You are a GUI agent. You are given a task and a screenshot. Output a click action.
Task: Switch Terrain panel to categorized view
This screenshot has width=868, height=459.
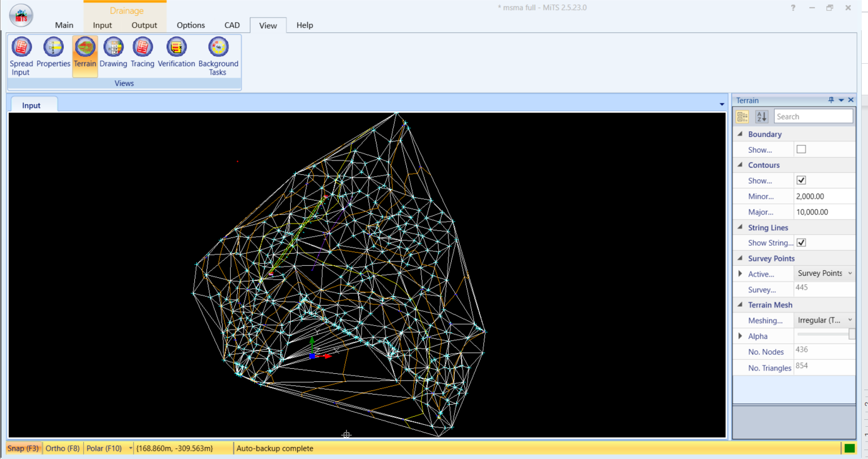(x=742, y=117)
